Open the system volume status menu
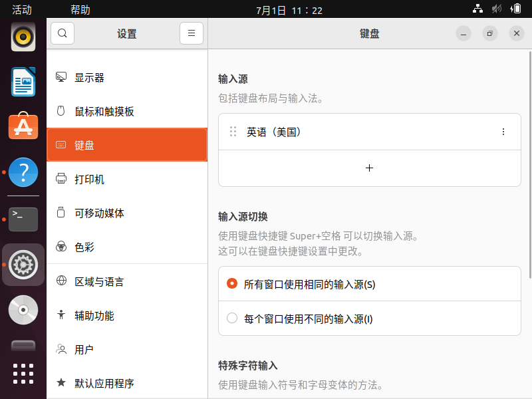Screen dimensions: 532x399 point(497,9)
